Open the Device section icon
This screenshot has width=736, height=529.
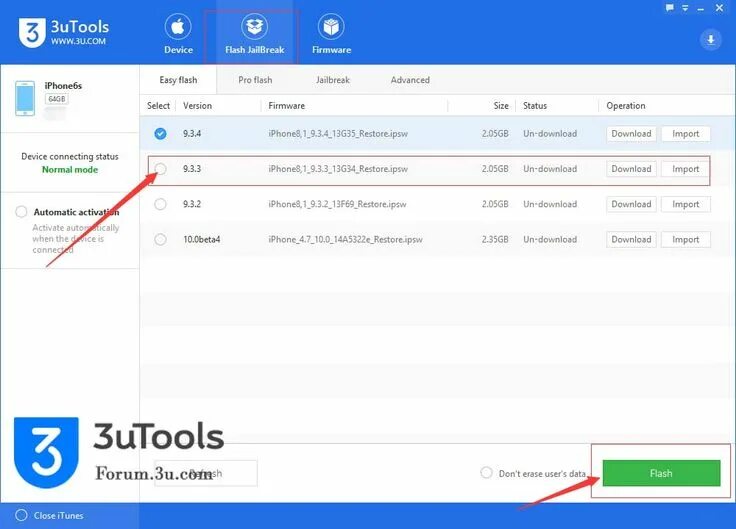(x=178, y=27)
